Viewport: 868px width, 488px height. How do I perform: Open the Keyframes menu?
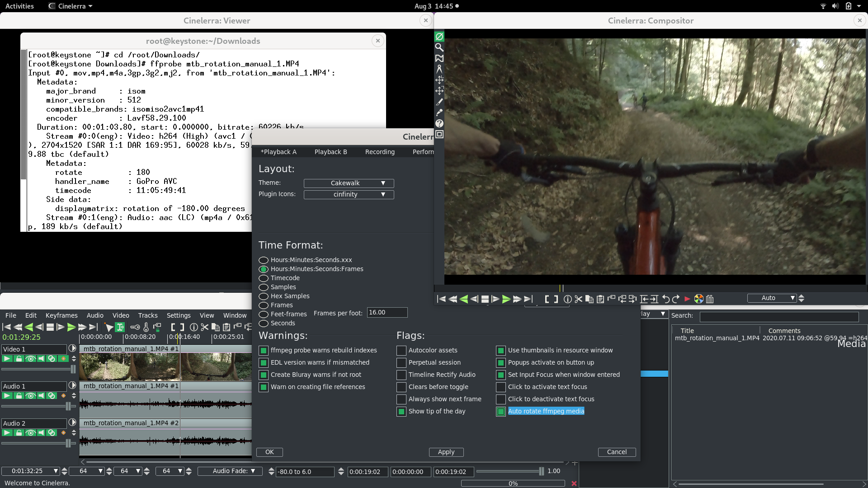pos(61,315)
